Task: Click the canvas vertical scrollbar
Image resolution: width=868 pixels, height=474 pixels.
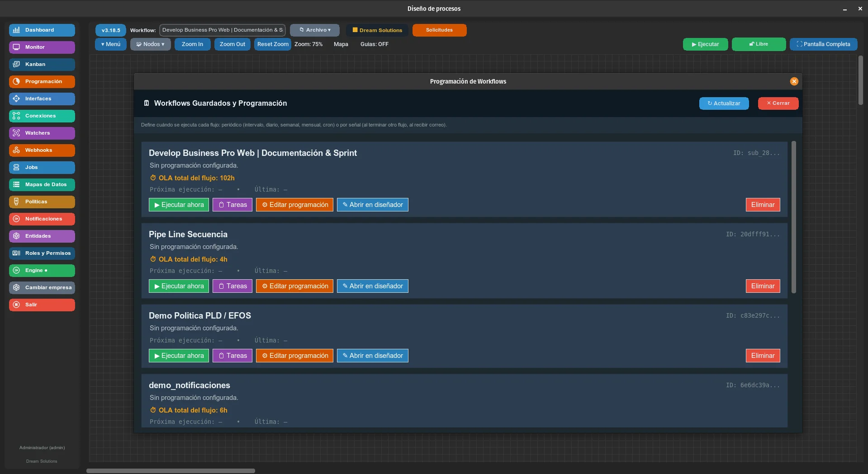Action: pyautogui.click(x=860, y=80)
